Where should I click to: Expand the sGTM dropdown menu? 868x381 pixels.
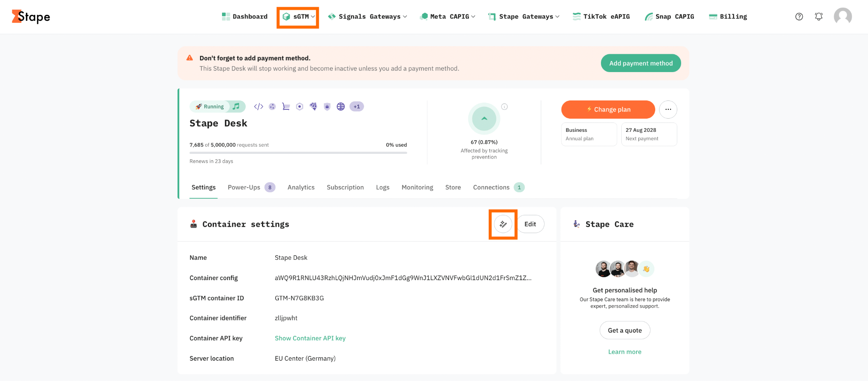(298, 17)
